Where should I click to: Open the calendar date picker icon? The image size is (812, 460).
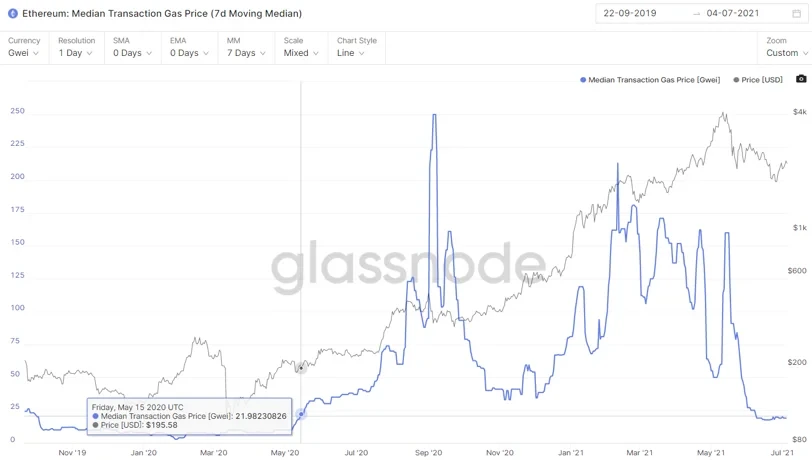point(796,14)
